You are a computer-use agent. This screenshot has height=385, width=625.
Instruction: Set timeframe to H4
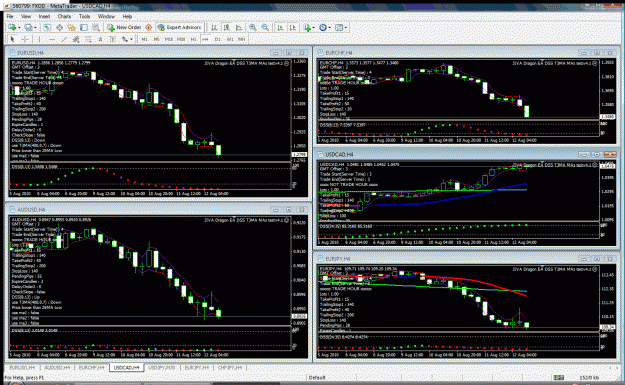[205, 39]
